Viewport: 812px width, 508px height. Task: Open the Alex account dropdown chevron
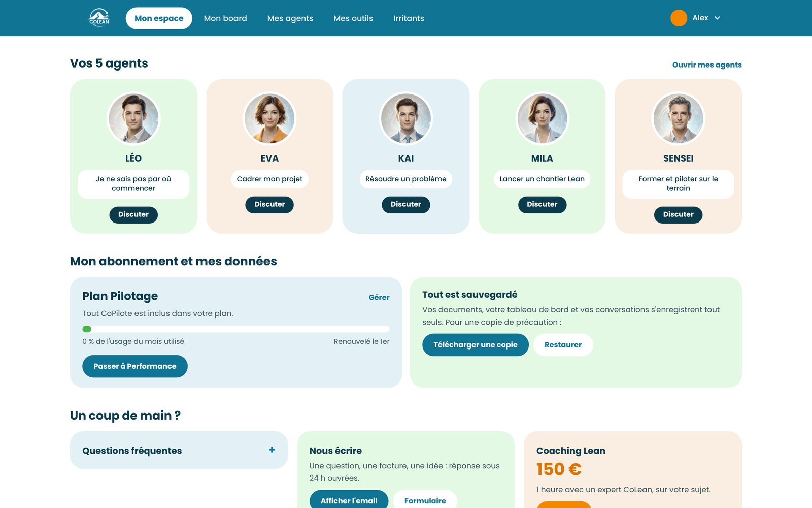[717, 18]
